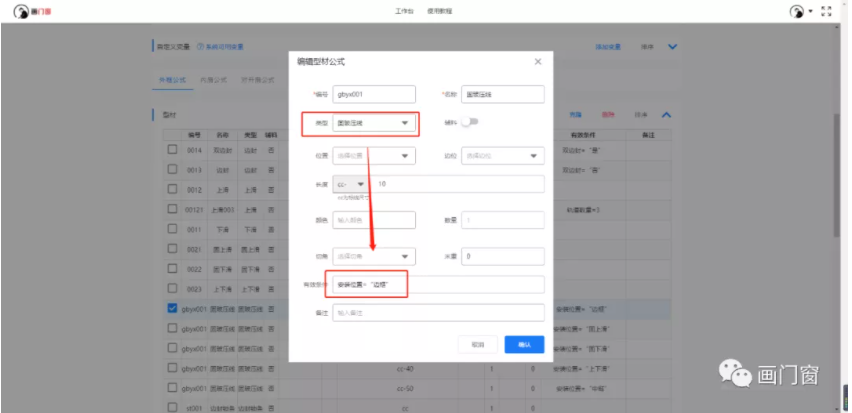Click the 画门窗 logo in the header
Screen dimensions: 852x413
coord(23,10)
